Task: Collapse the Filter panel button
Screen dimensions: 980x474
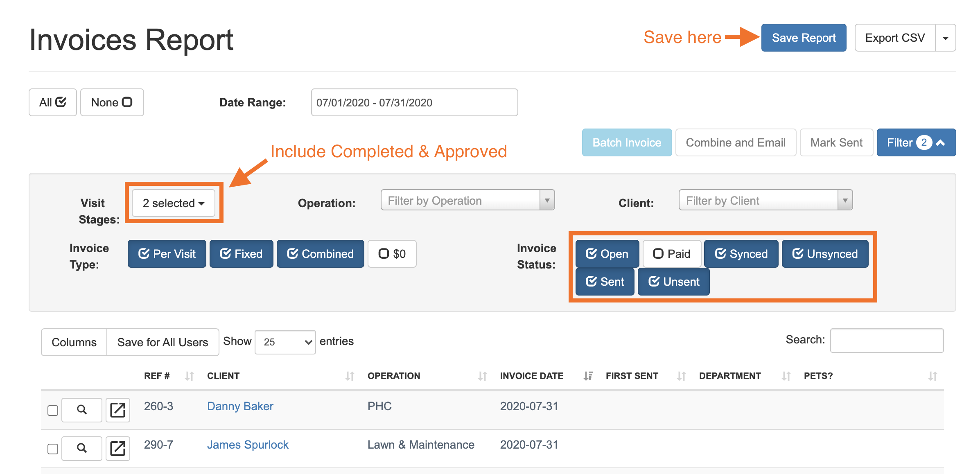Action: click(916, 142)
